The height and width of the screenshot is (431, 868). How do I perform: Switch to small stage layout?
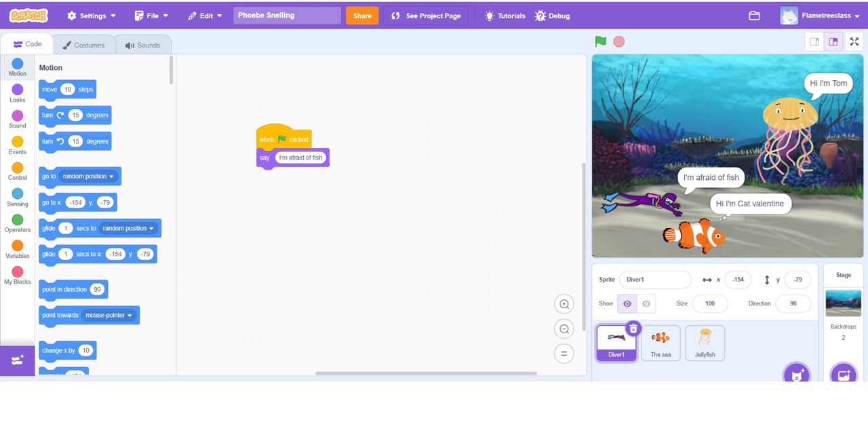point(814,41)
